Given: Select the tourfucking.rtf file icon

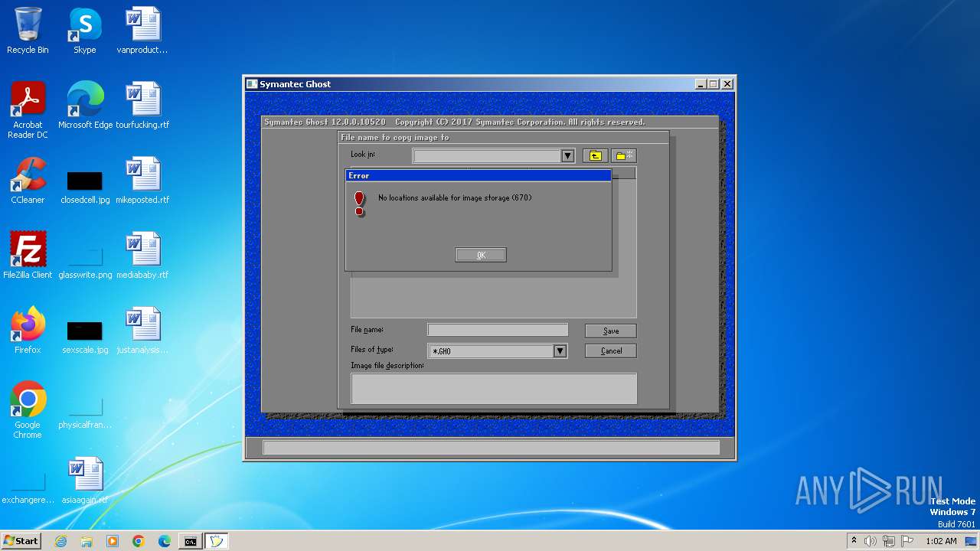Looking at the screenshot, I should pyautogui.click(x=142, y=106).
